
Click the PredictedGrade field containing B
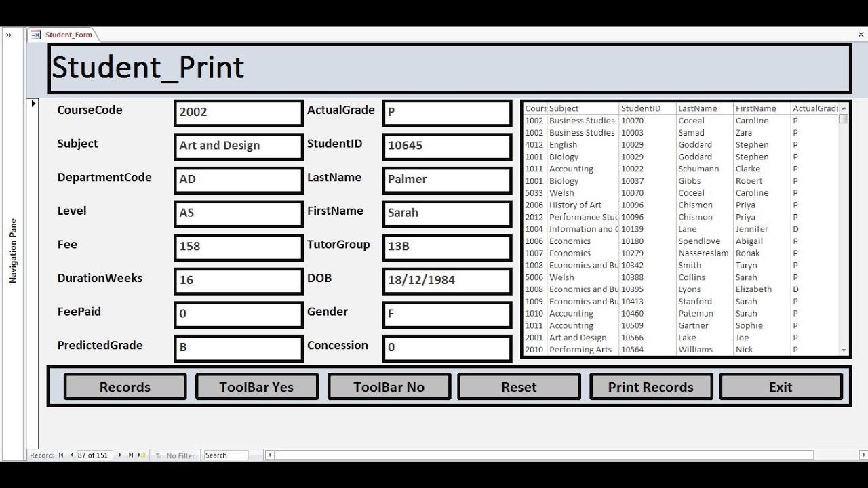tap(238, 348)
